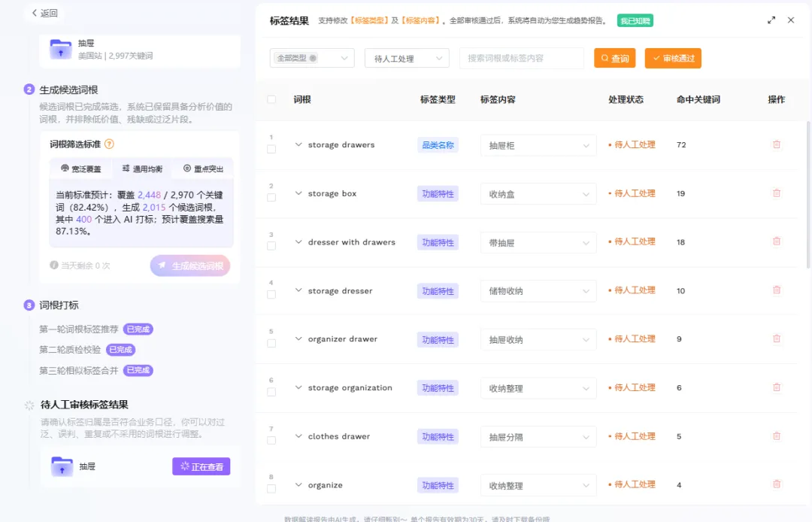Expand the dresser with drawers row

point(298,242)
